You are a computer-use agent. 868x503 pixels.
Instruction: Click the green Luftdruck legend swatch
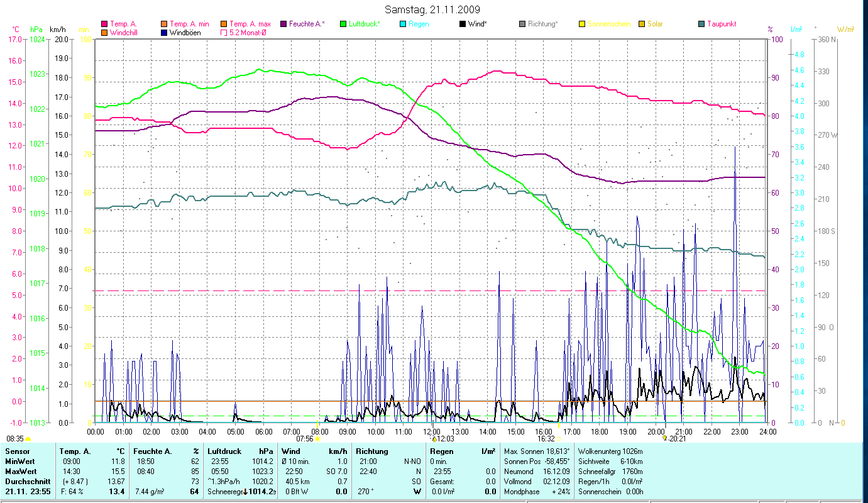coord(343,25)
